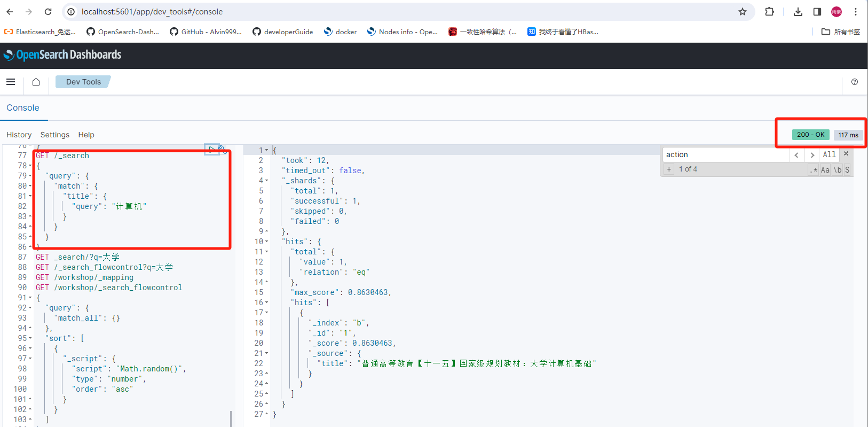Bookmark the page with the star icon
Image resolution: width=868 pixels, height=427 pixels.
(x=743, y=12)
